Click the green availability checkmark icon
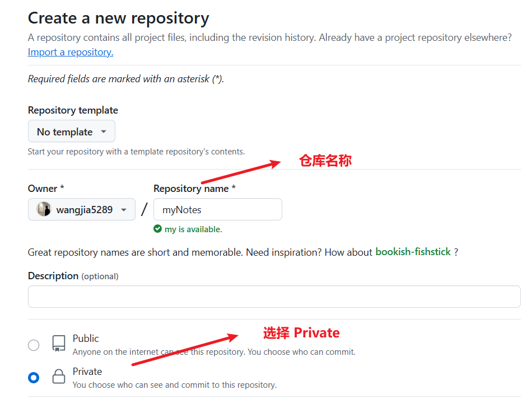532x404 pixels. pos(158,229)
